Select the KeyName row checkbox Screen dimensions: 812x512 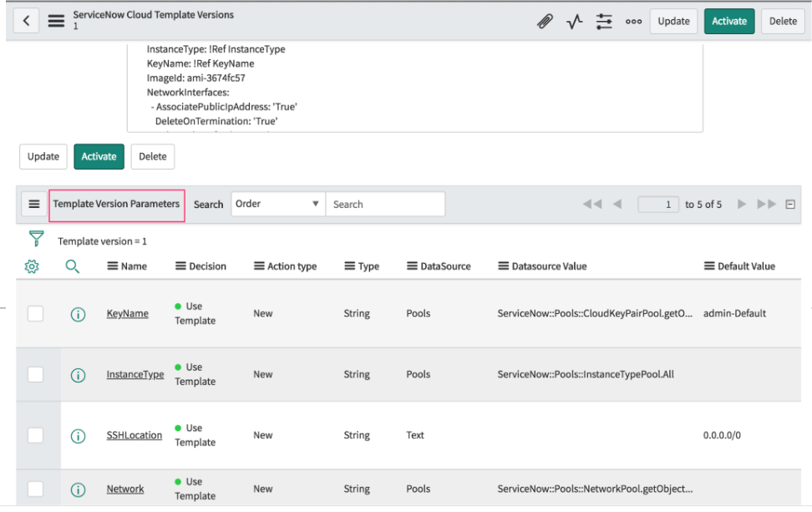click(35, 314)
